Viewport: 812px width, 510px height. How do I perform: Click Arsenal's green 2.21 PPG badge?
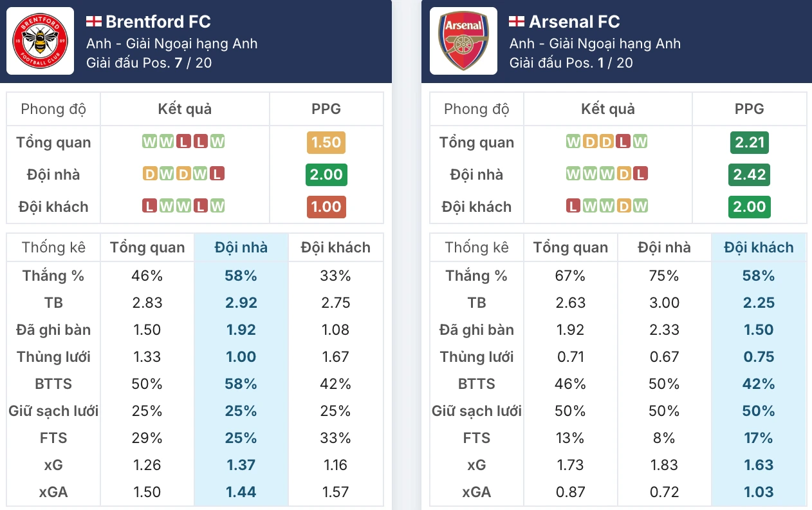[750, 142]
